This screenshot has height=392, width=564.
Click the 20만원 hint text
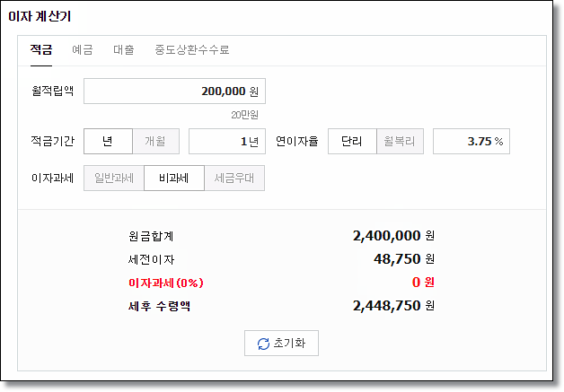pos(244,115)
